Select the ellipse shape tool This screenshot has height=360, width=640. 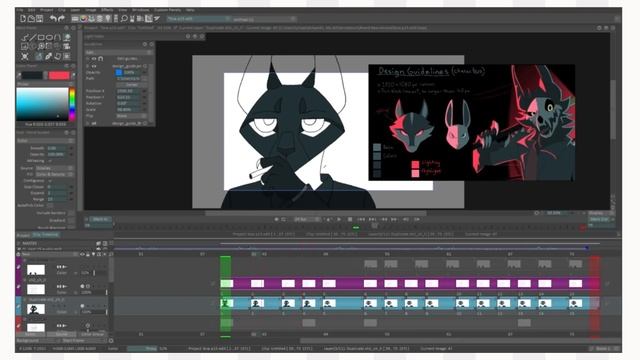pyautogui.click(x=49, y=38)
